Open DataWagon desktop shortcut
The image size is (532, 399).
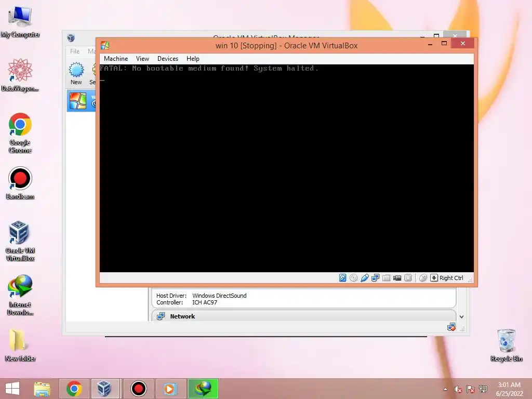(20, 75)
